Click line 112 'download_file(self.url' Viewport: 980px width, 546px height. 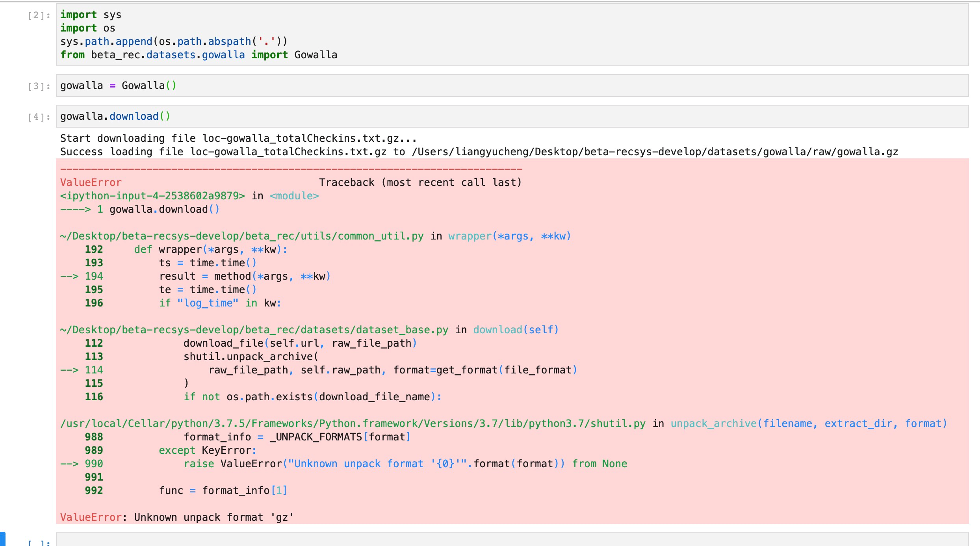pos(251,343)
